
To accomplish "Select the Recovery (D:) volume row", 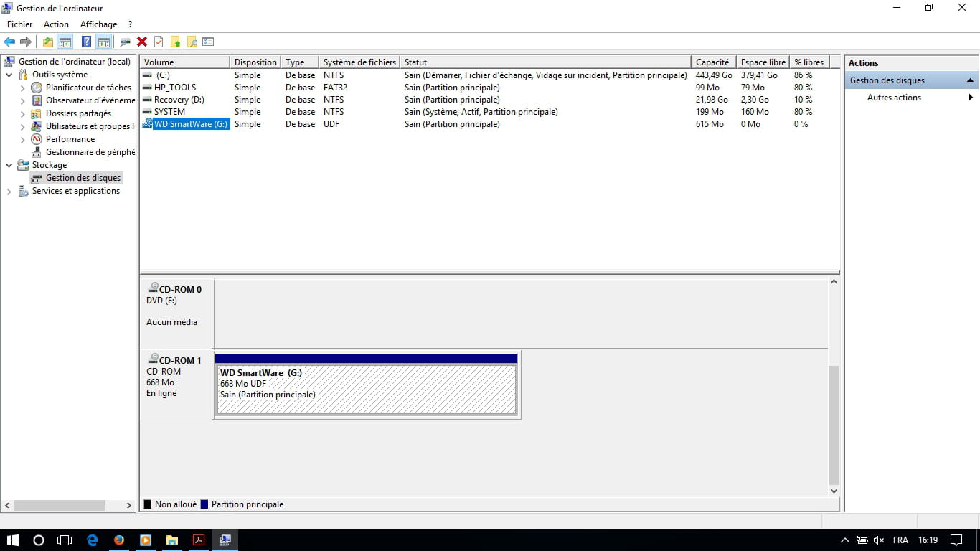I will point(489,100).
